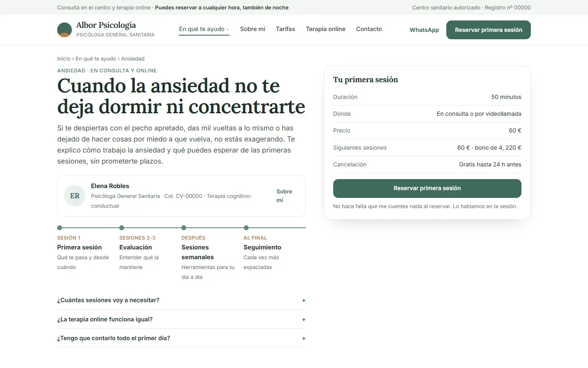Click the ER avatar for Elena Robles
The image size is (588, 368).
pyautogui.click(x=75, y=196)
